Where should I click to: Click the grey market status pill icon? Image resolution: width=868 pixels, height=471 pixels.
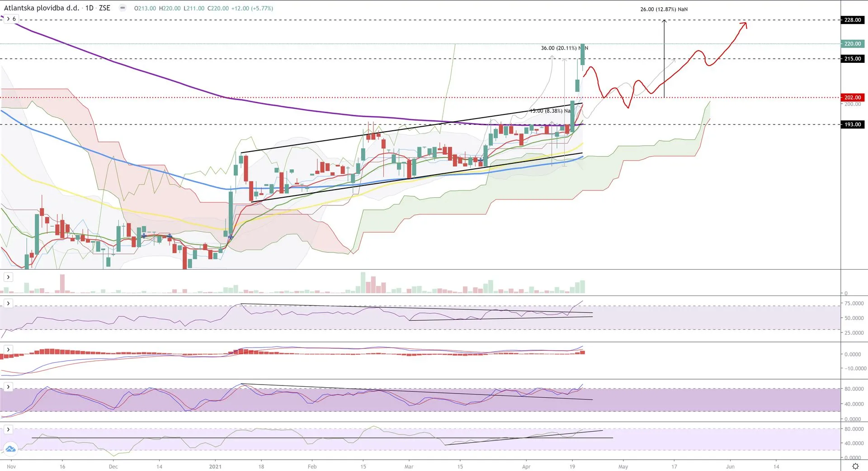(123, 8)
